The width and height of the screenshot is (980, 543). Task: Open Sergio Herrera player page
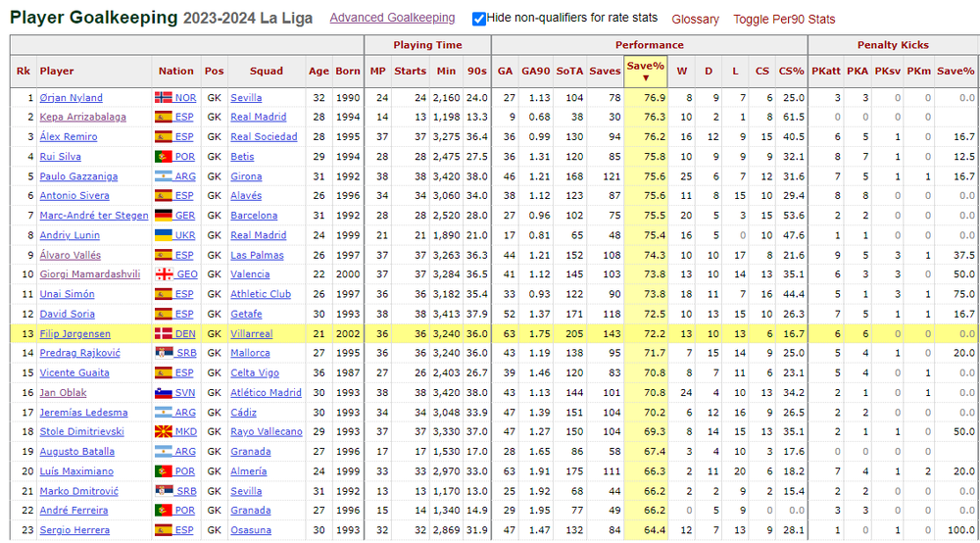[74, 530]
